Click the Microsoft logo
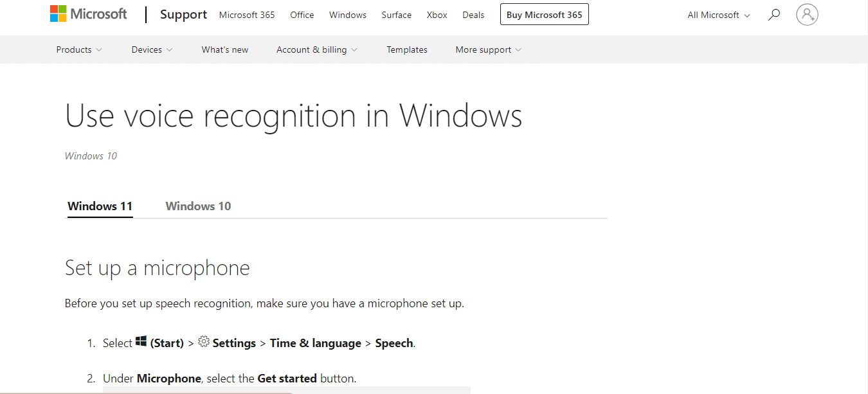Image resolution: width=868 pixels, height=394 pixels. click(88, 13)
